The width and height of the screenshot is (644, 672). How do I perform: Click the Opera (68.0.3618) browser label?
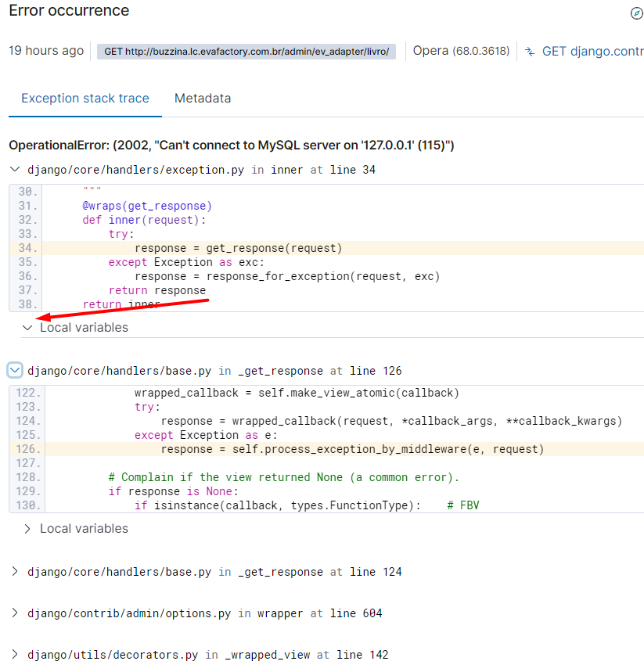461,50
